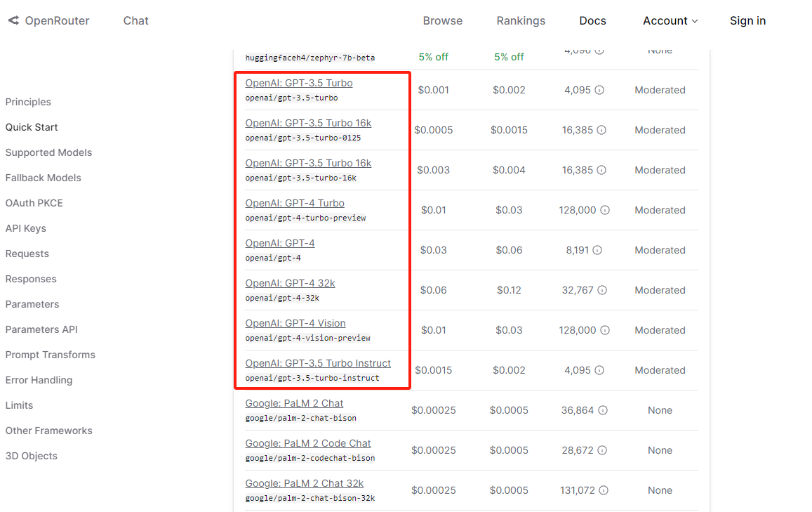Open Parameters docs page
Screen dimensions: 812x512
click(x=32, y=304)
